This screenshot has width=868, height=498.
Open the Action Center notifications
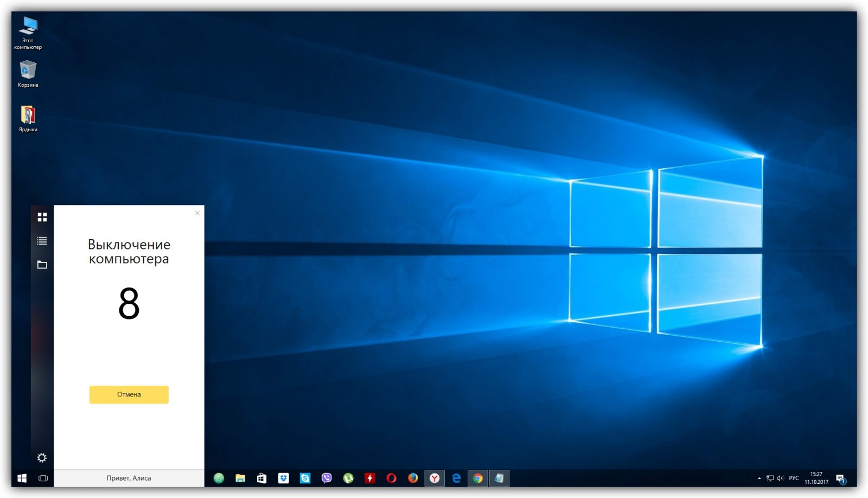click(840, 478)
